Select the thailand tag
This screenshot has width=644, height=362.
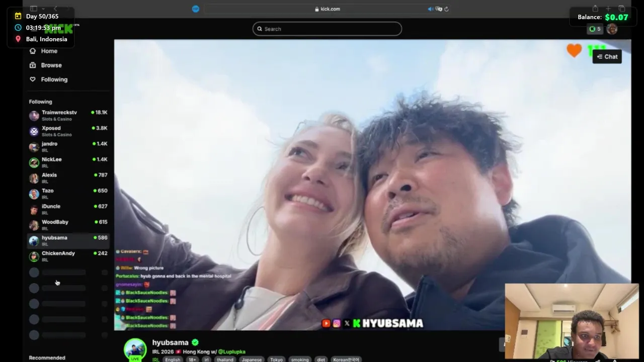tap(225, 359)
